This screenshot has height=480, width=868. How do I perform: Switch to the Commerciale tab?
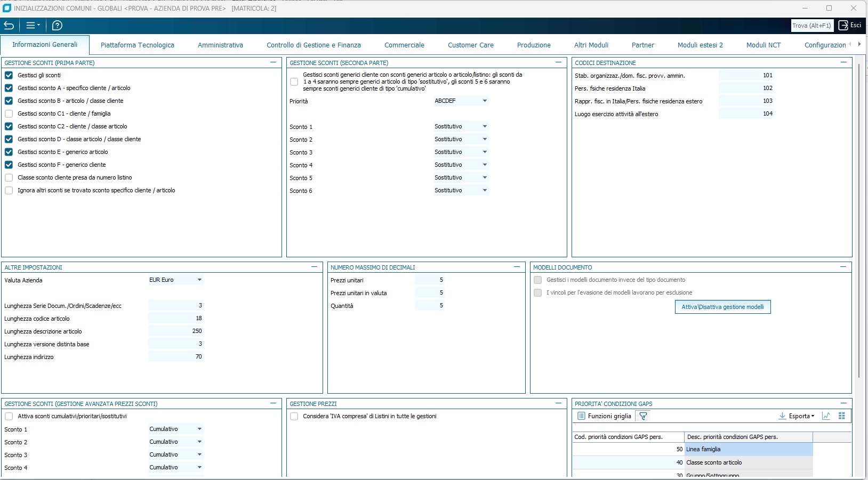click(x=404, y=45)
